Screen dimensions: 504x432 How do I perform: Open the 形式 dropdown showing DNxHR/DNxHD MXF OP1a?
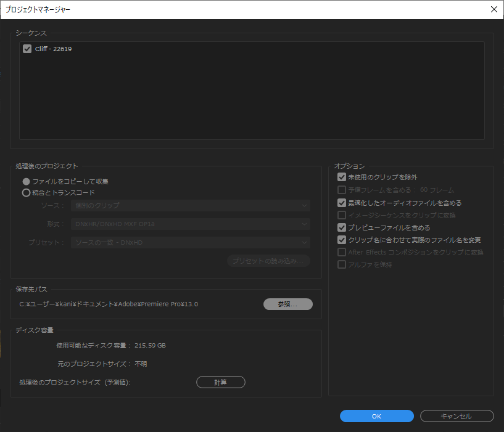190,224
